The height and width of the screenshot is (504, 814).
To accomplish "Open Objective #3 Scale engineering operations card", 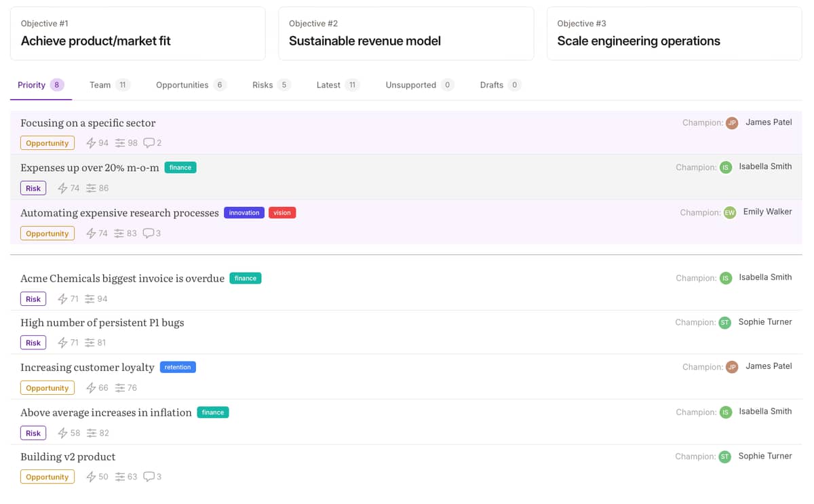I will tap(674, 33).
